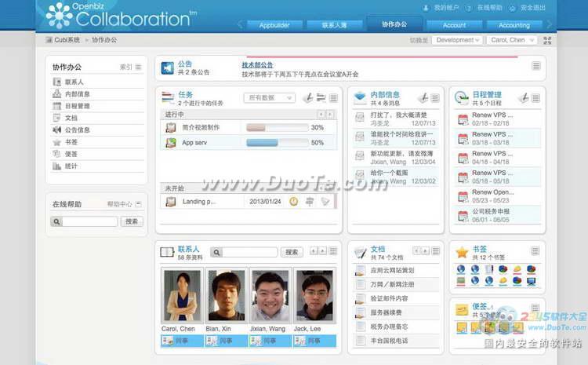Image resolution: width=588 pixels, height=365 pixels.
Task: Click the help search input field
Action: click(89, 221)
